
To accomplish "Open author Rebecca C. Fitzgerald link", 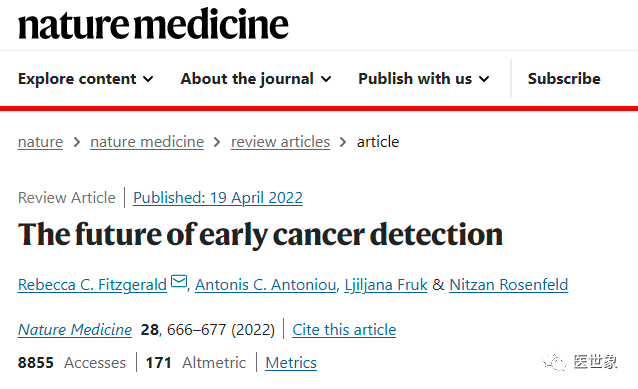I will point(92,285).
